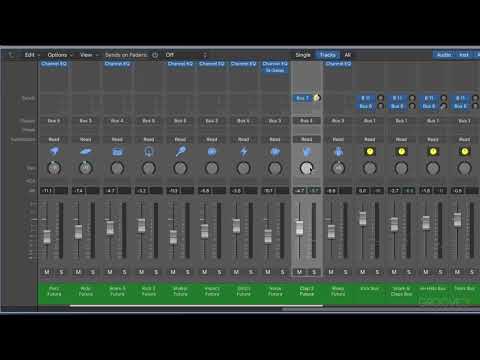Switch mixer to All view
Image resolution: width=480 pixels, height=360 pixels.
(x=347, y=55)
